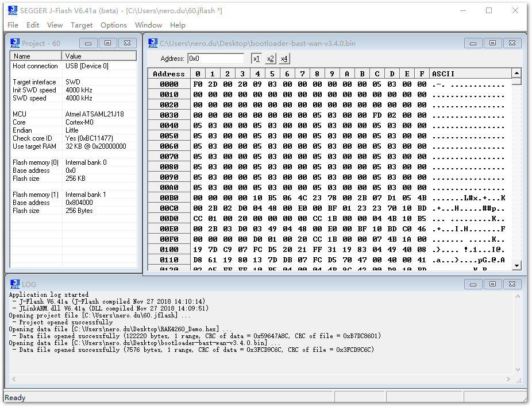
Task: Select the Init SWD speed row
Action: click(x=74, y=90)
